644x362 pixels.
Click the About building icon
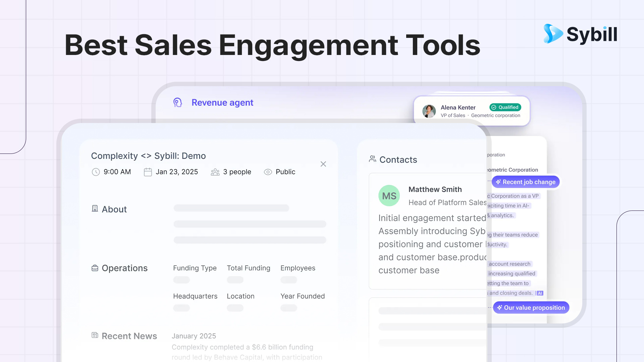[x=95, y=209]
